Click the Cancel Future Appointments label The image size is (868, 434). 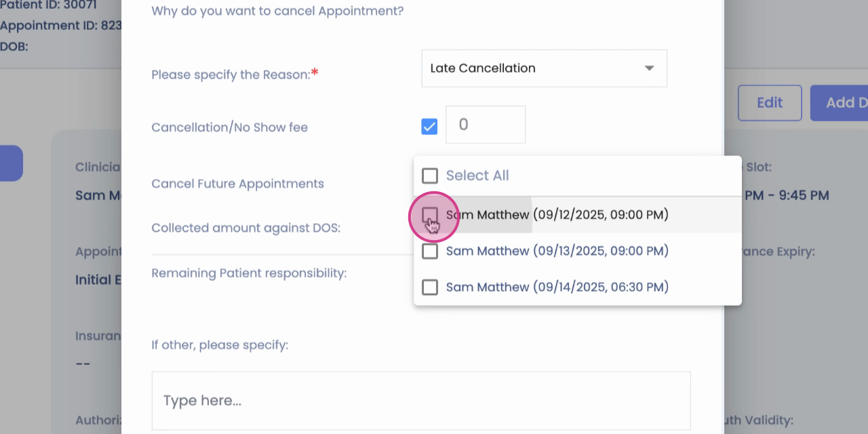coord(237,184)
